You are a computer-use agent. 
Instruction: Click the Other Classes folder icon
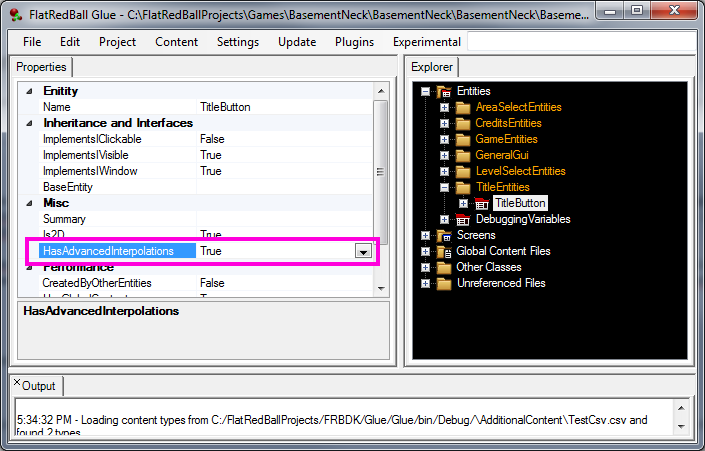(444, 268)
